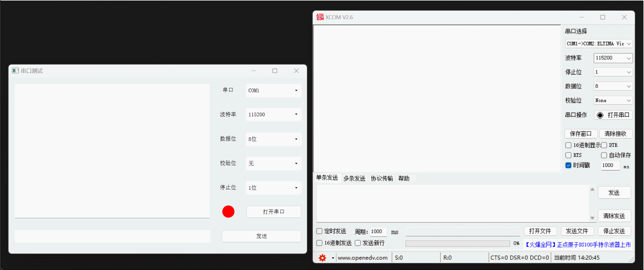The height and width of the screenshot is (270, 644).
Task: Open the XCOM 波特率 115200 dropdown
Action: (613, 58)
